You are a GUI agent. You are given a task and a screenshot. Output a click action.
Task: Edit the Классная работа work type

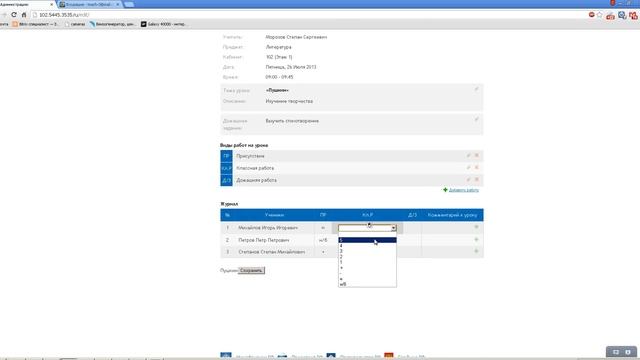[469, 167]
